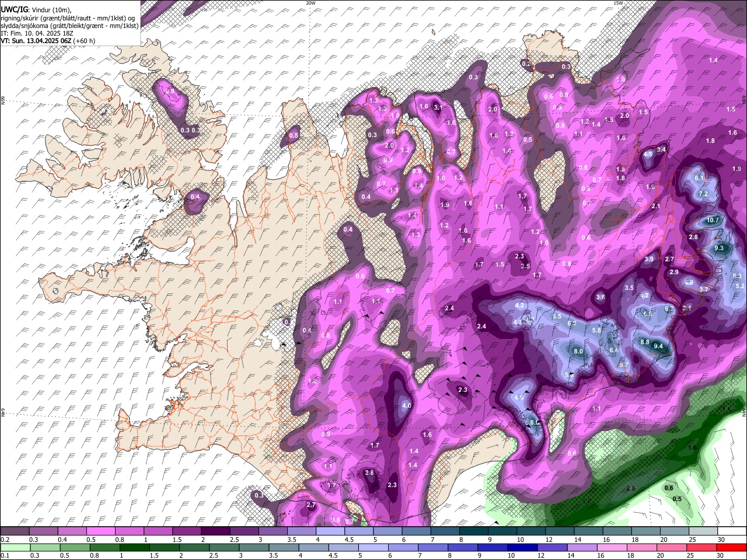Screen dimensions: 747x560
Task: Select the dark teal 8–9 swatch in top legend row
Action: (473, 531)
